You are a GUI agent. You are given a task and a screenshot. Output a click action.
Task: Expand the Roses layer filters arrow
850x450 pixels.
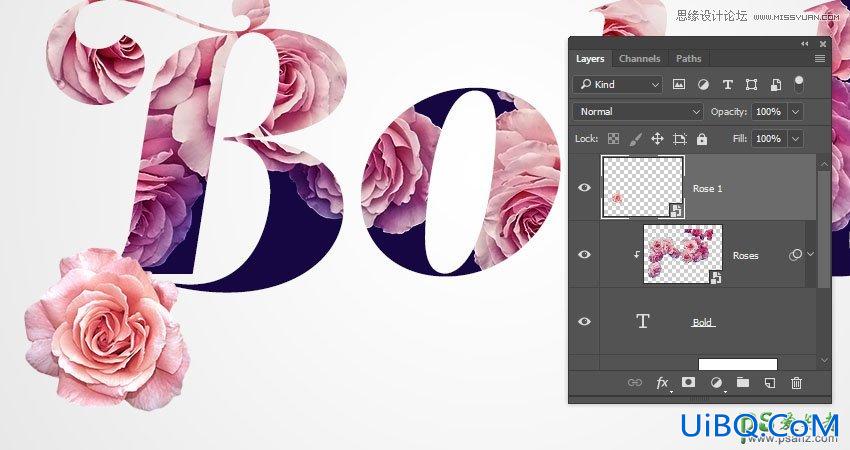pos(810,254)
